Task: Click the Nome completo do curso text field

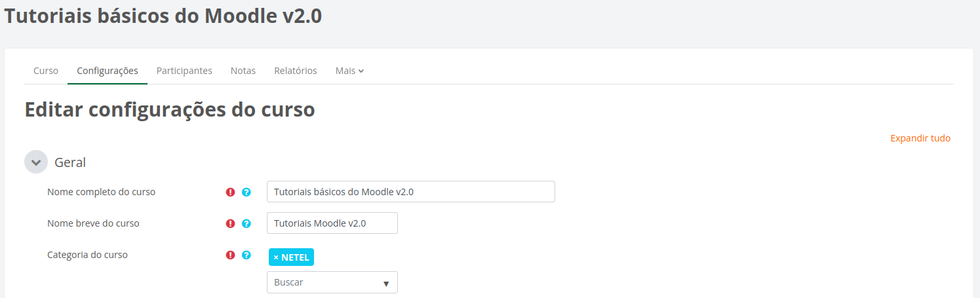Action: (410, 192)
